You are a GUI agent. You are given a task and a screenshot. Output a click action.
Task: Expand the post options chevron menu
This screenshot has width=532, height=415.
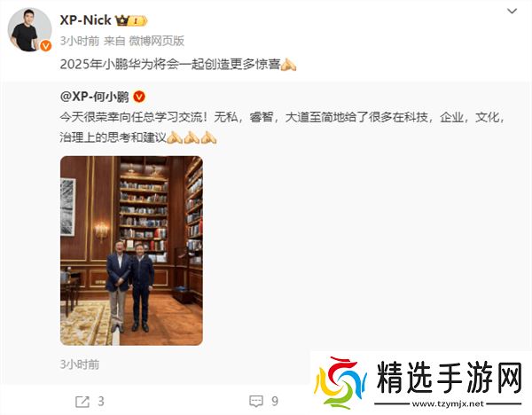[x=512, y=12]
